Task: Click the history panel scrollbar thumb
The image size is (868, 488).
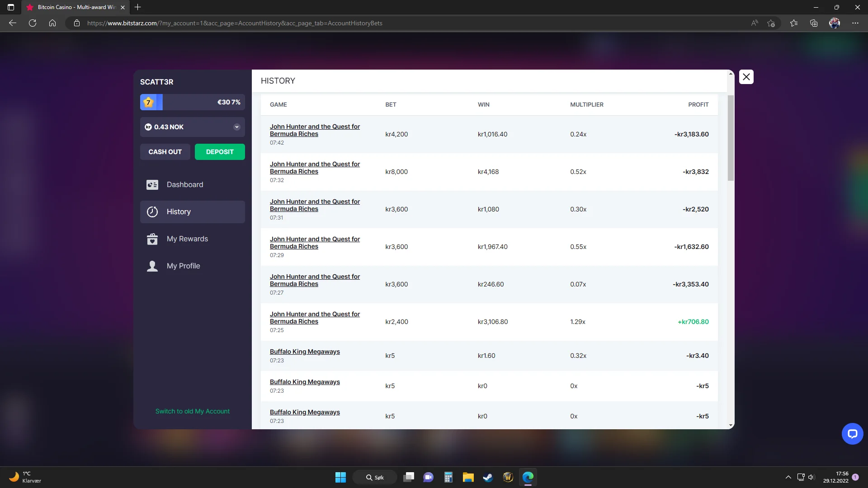Action: (x=731, y=138)
